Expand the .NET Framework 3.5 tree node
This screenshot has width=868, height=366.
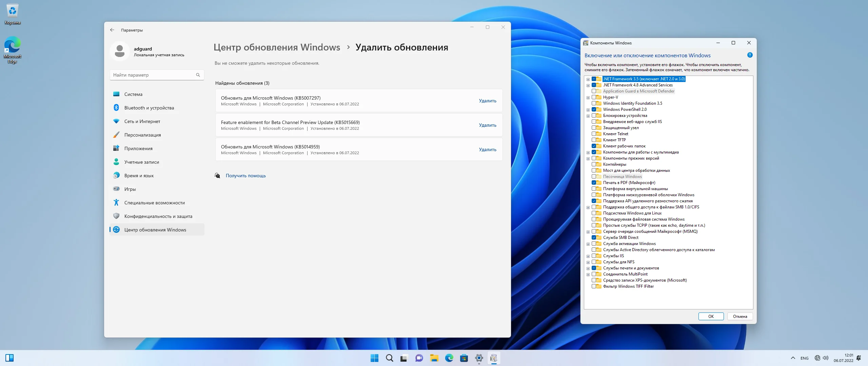click(x=588, y=79)
